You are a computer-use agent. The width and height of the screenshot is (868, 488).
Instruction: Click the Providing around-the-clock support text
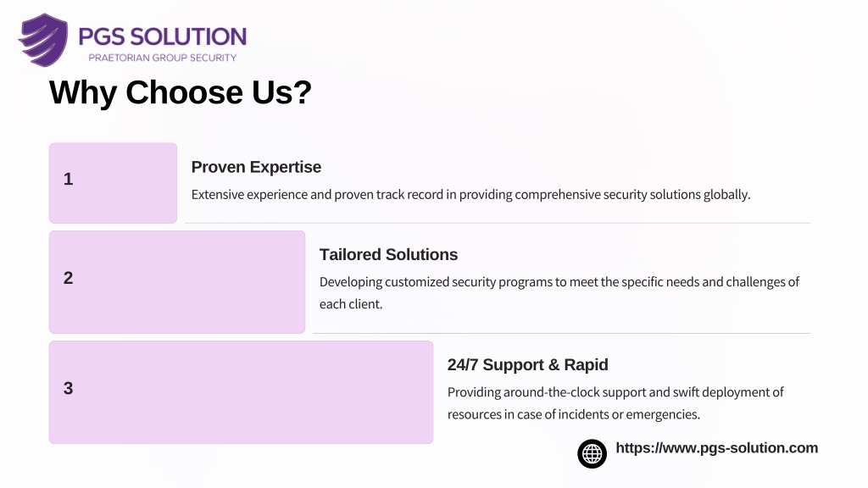(x=615, y=402)
